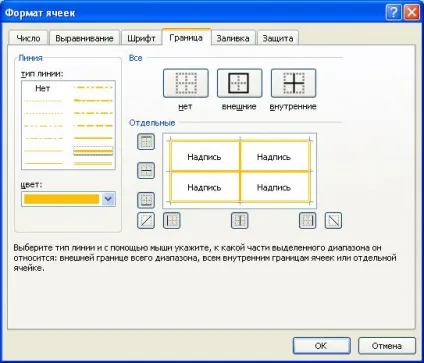Toggle the bottom border button
The height and width of the screenshot is (363, 424).
point(146,200)
